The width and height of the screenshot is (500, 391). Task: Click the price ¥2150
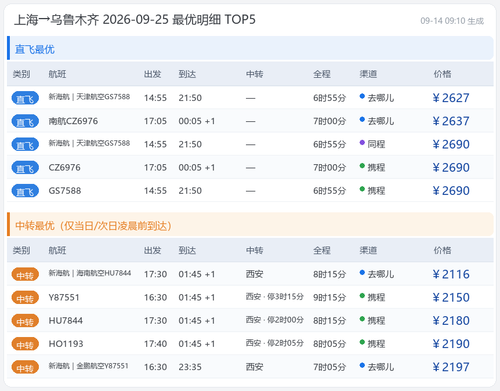point(451,298)
